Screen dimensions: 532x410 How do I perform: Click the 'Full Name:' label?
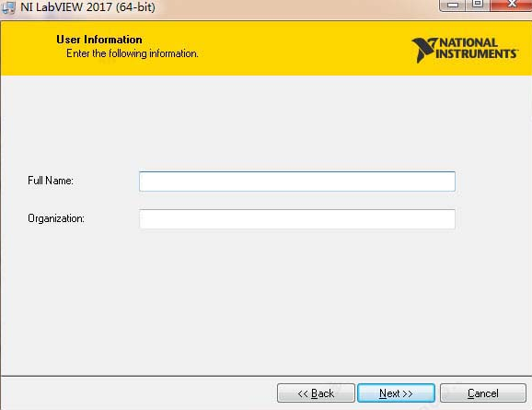tap(51, 181)
